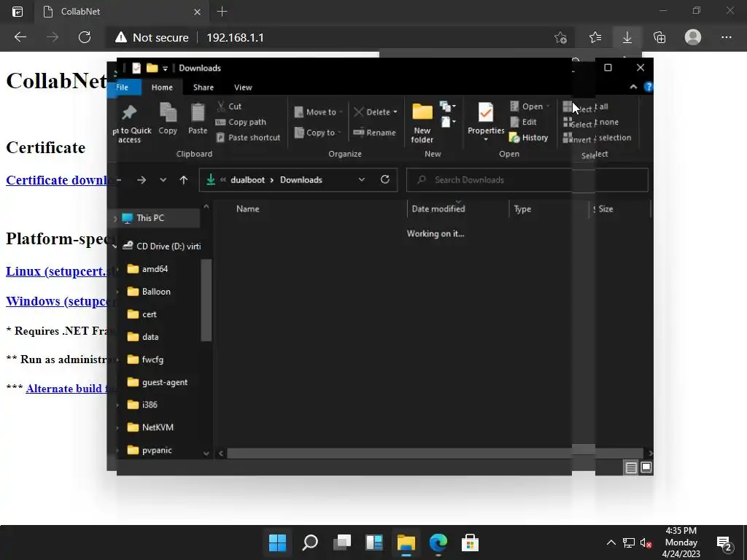747x560 pixels.
Task: Open file History
Action: [528, 138]
